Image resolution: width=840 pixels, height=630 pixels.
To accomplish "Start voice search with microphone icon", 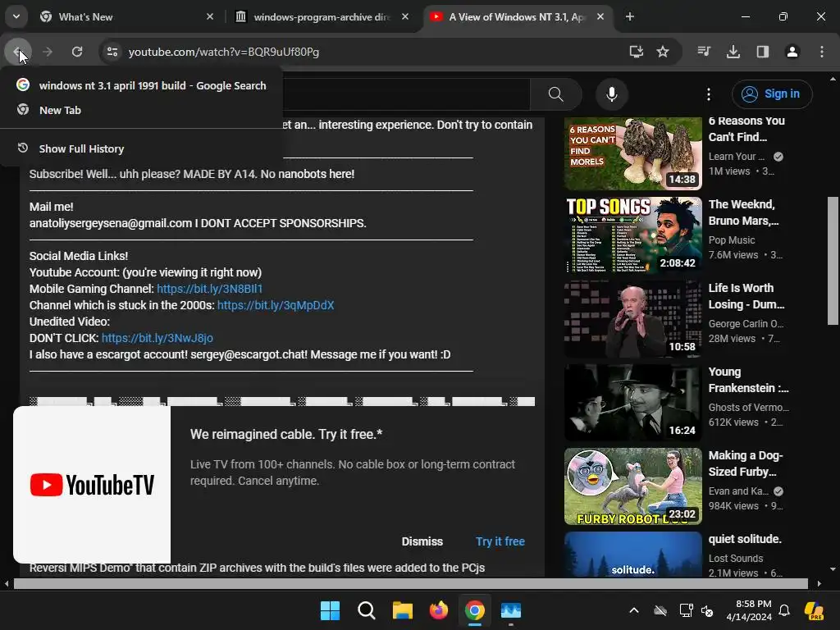I will (x=611, y=94).
